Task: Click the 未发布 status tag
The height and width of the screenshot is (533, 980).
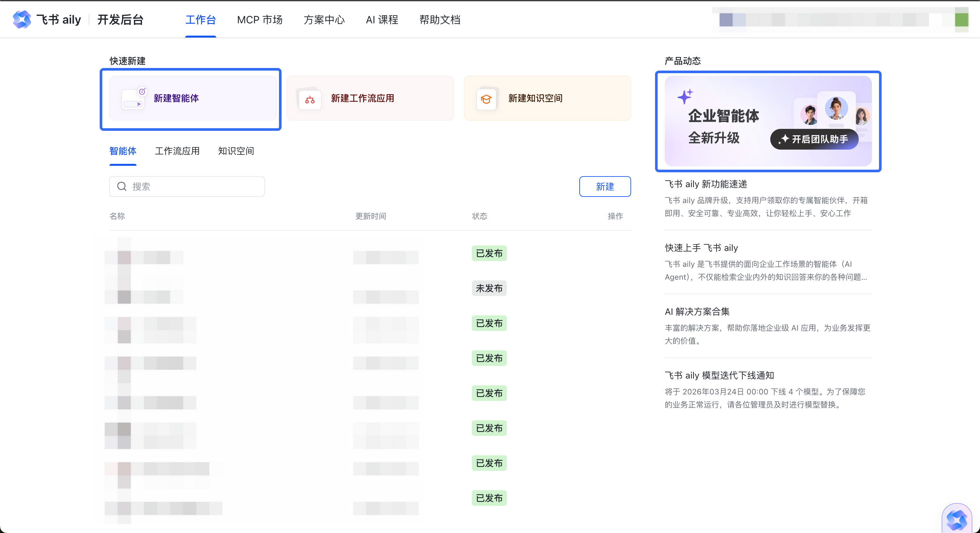Action: click(489, 288)
